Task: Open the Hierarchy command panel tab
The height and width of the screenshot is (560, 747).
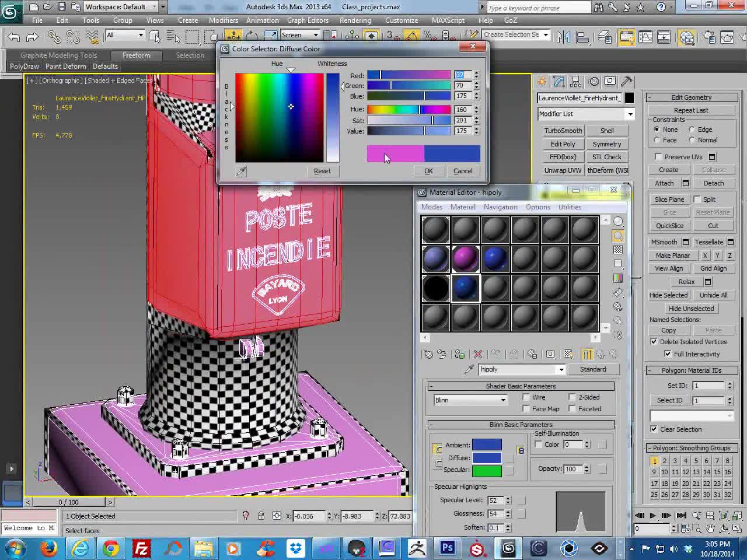Action: click(576, 82)
